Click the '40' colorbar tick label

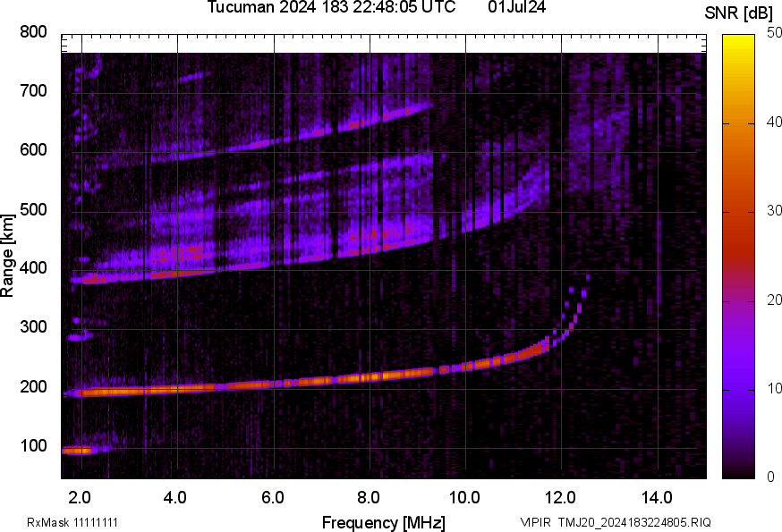coord(774,122)
